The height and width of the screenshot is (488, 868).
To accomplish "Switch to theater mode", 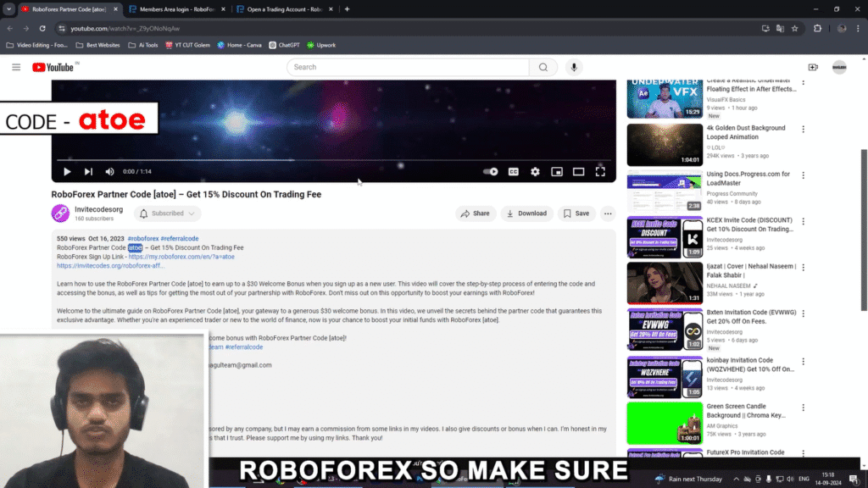I will tap(578, 171).
